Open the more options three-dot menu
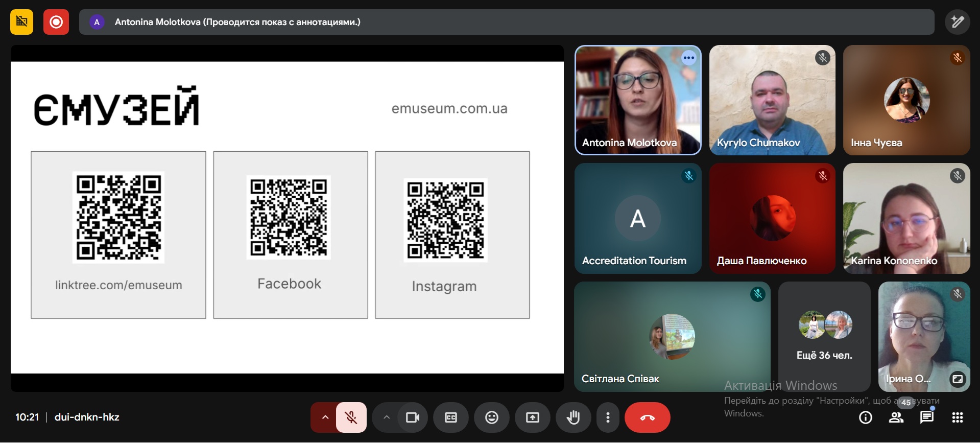The height and width of the screenshot is (443, 980). pyautogui.click(x=608, y=417)
